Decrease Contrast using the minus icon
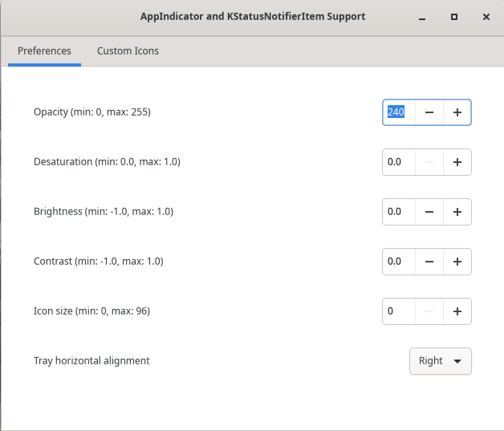 click(429, 262)
